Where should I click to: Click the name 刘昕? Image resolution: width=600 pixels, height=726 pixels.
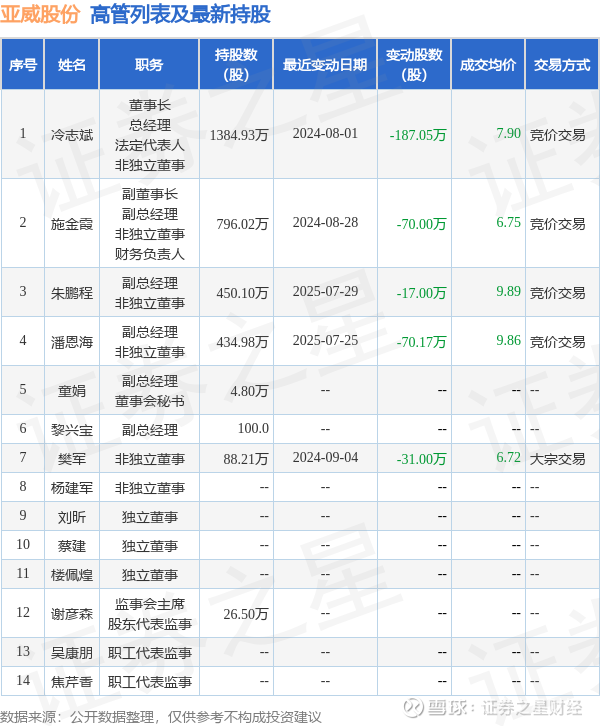point(72,517)
